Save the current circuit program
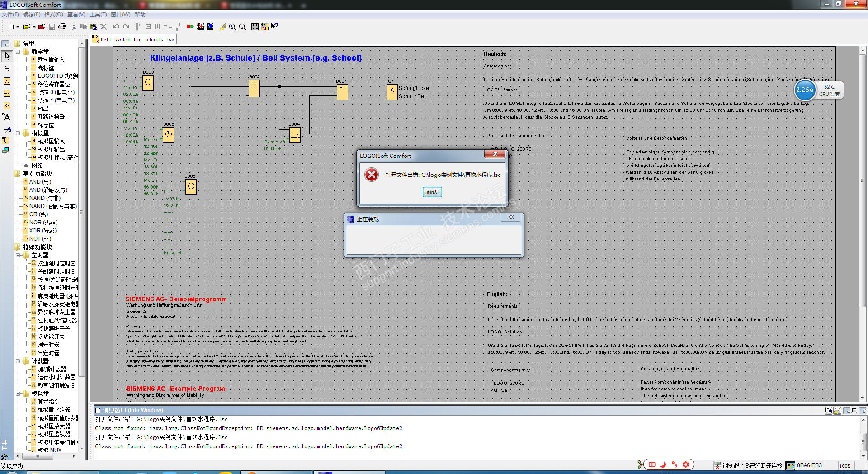Image resolution: width=868 pixels, height=474 pixels. (x=52, y=27)
